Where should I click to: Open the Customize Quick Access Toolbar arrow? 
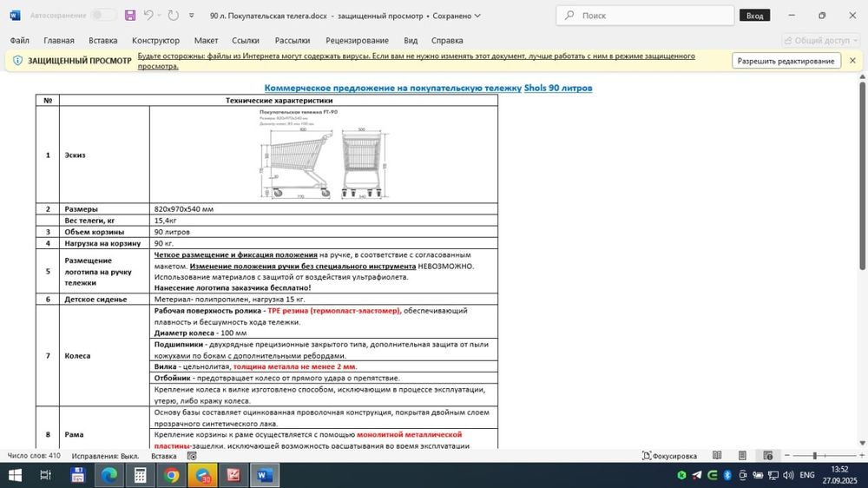pos(192,16)
